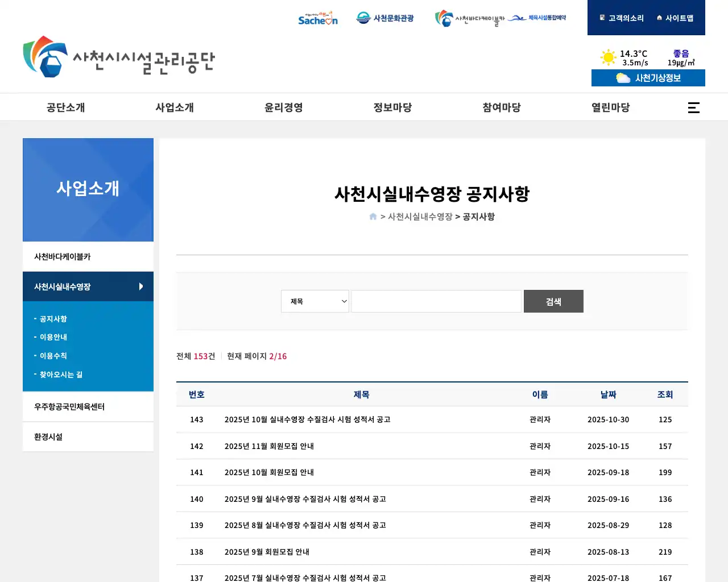728x582 pixels.
Task: Click date 2025-10-30 in row 143
Action: (609, 419)
